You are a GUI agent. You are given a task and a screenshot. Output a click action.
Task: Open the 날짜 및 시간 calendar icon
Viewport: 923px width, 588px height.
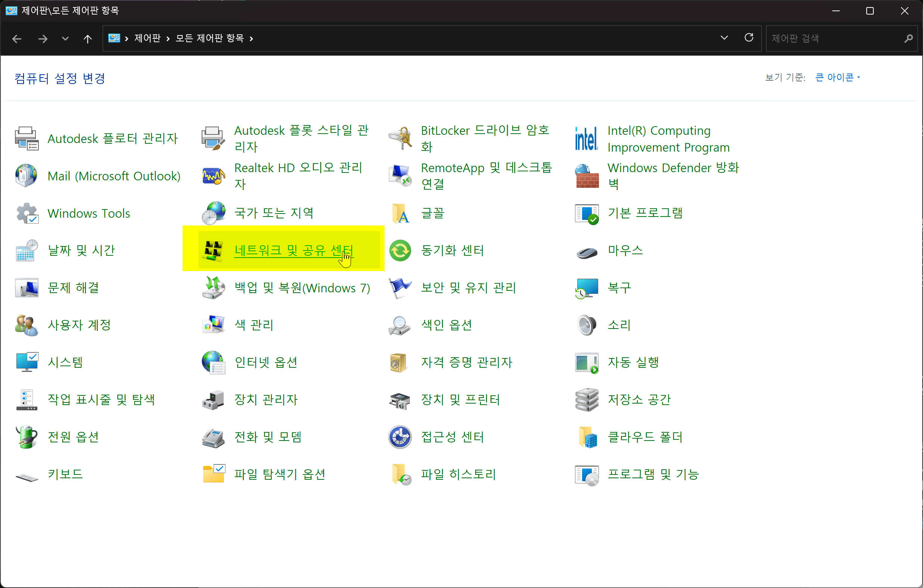(x=27, y=250)
